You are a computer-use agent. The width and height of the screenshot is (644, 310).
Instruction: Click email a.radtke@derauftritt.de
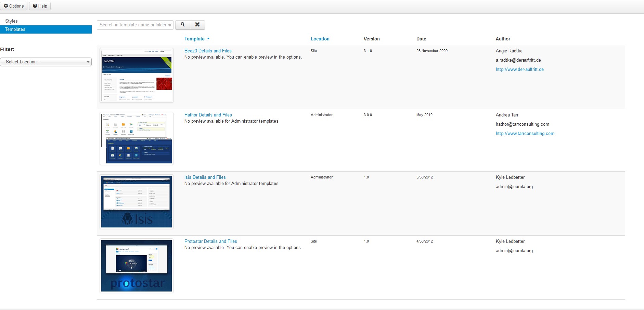[518, 60]
